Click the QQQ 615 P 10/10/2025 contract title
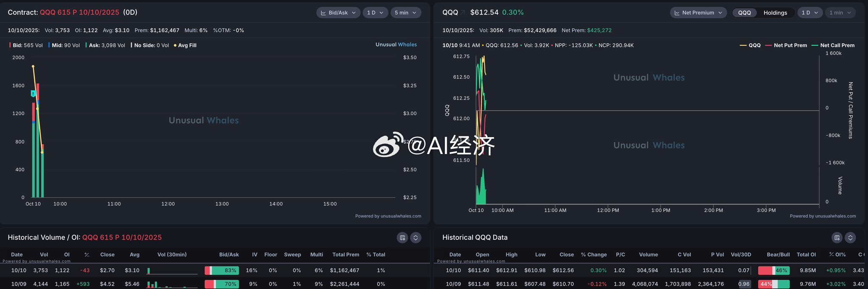The image size is (868, 289). [x=79, y=13]
